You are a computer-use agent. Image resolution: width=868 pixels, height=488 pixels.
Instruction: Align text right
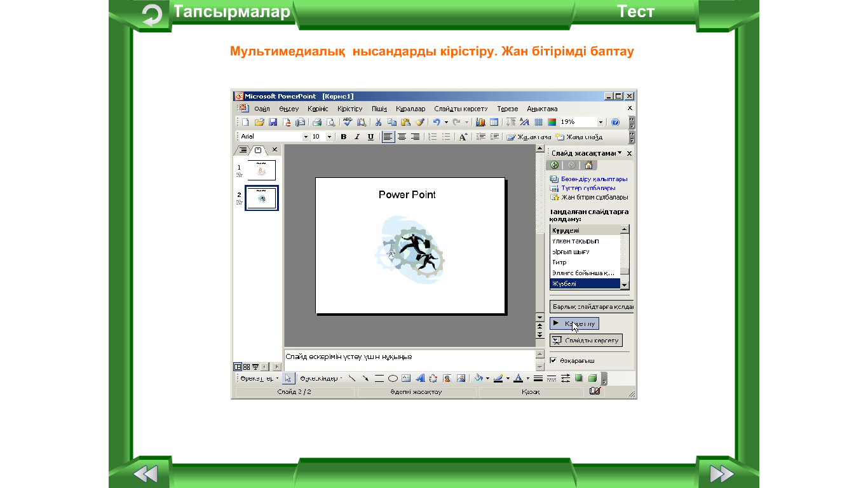click(416, 137)
